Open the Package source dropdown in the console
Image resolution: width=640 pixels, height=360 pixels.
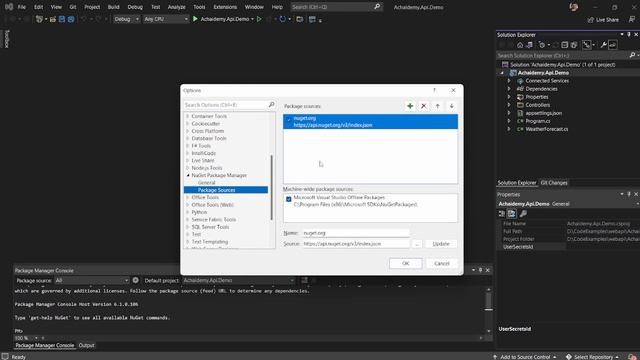[x=91, y=280]
